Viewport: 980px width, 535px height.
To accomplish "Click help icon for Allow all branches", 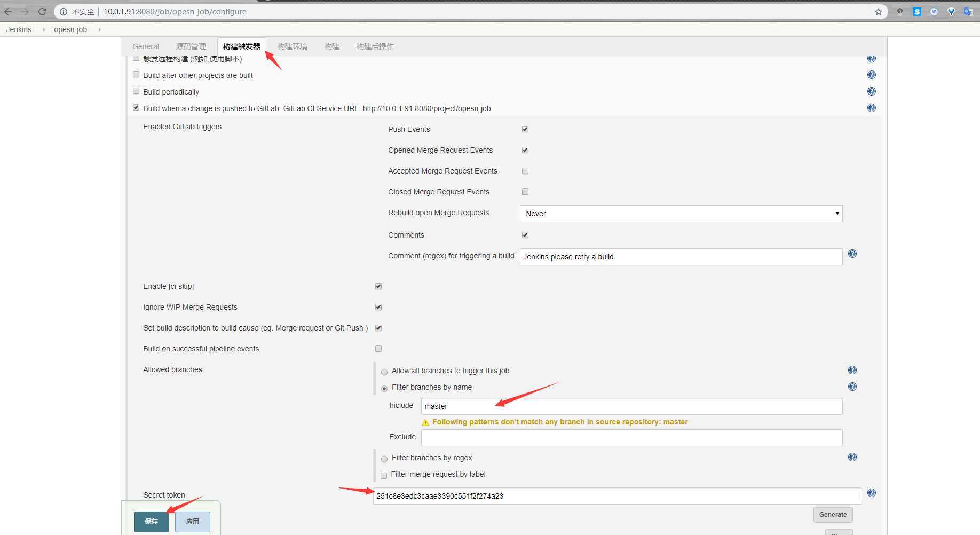I will 852,370.
